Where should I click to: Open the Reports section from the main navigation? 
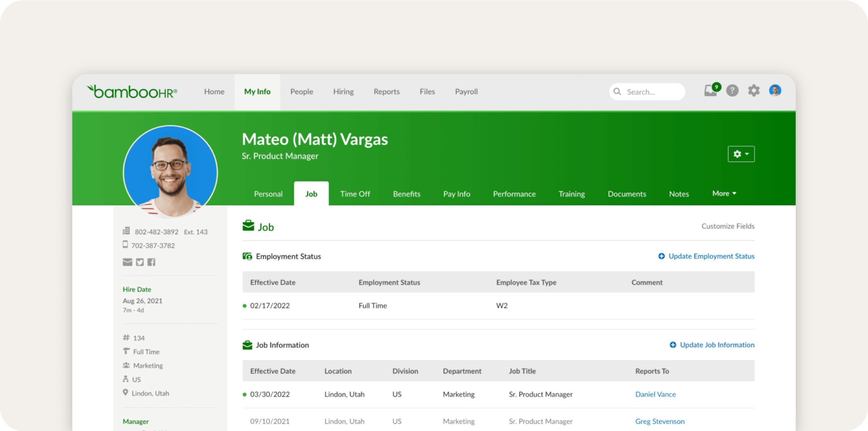[386, 92]
